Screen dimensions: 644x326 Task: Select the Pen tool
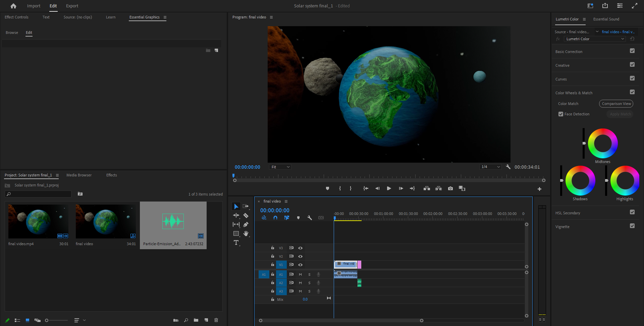246,224
